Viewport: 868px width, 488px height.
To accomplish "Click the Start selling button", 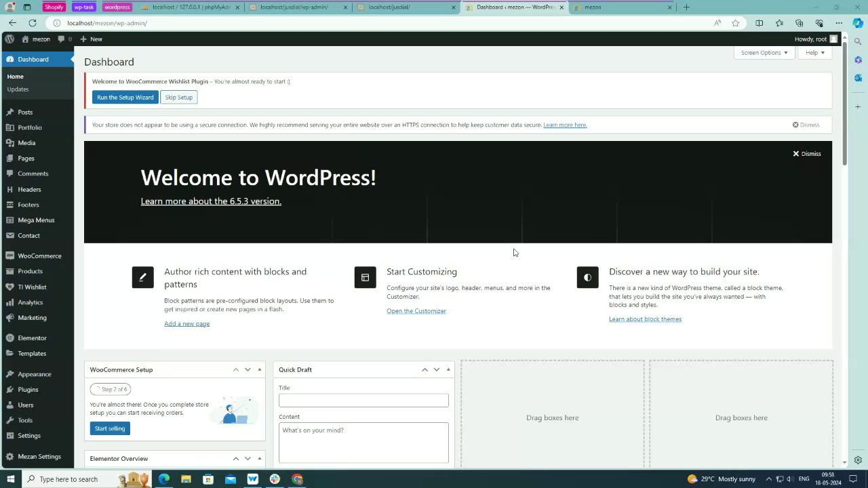I will (110, 429).
